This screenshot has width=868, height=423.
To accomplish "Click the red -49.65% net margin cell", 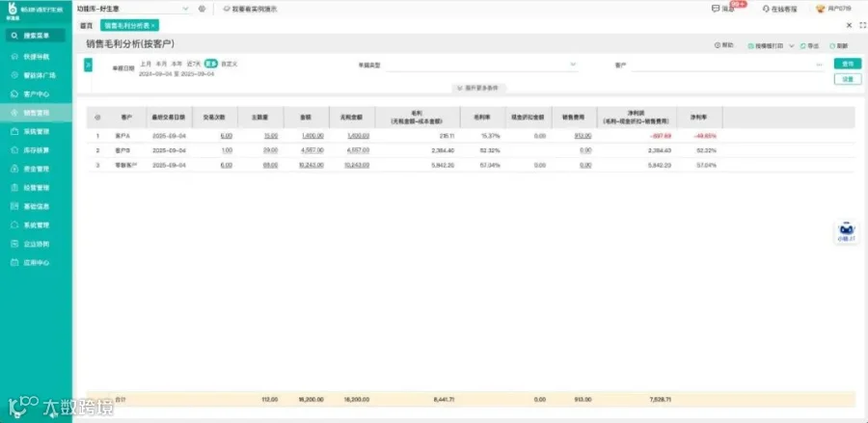I will tap(705, 136).
